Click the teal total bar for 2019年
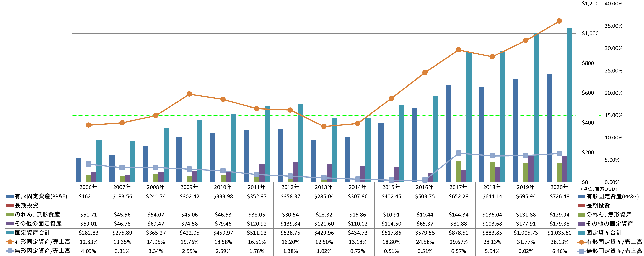Viewport: 644px width, 256px height. point(536,108)
